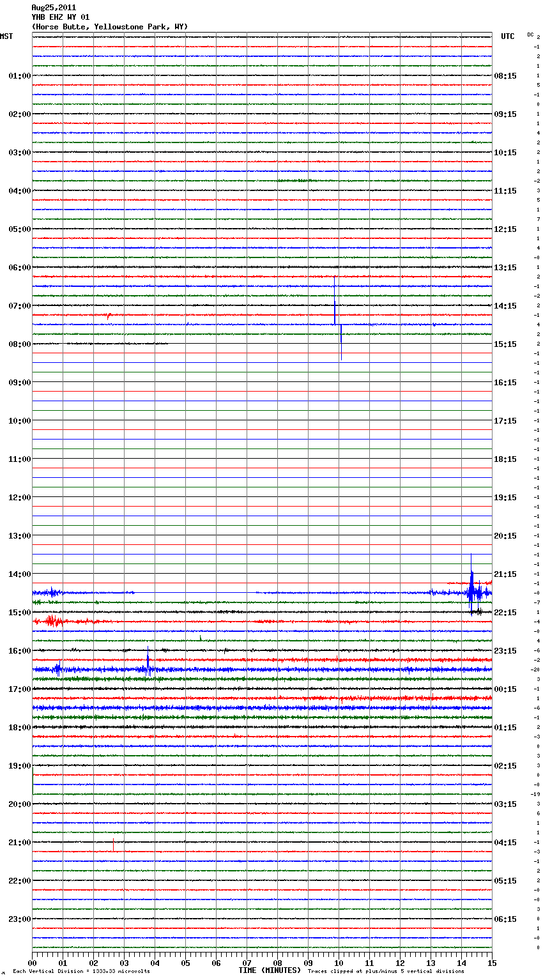
Task: Click the '06:15' UTC time label
Action: tap(505, 919)
